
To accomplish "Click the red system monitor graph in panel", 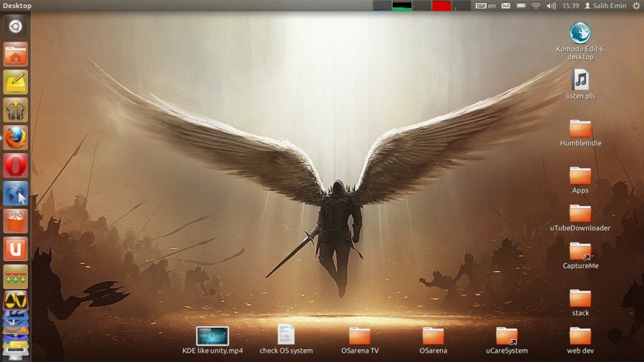I will (x=441, y=6).
